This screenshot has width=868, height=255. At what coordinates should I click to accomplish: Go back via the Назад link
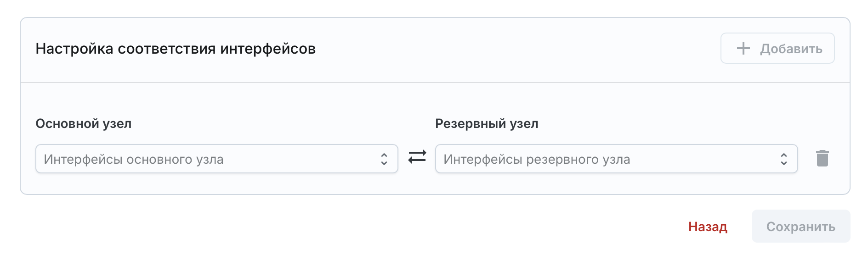[708, 227]
